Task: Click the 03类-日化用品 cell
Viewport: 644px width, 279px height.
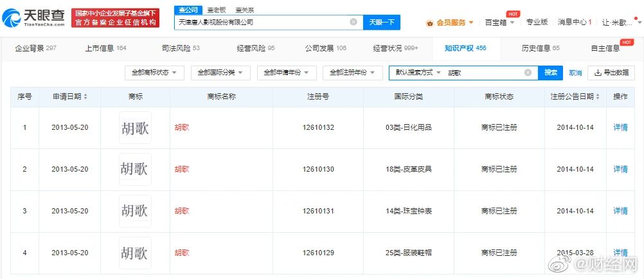Action: 409,127
